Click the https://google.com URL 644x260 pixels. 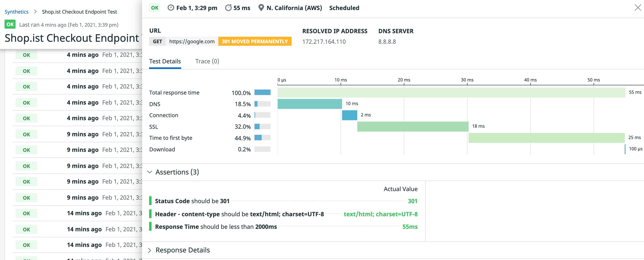tap(191, 41)
